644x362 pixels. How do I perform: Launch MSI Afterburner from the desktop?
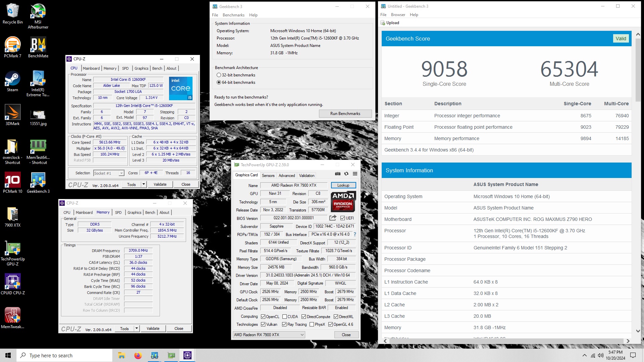pyautogui.click(x=38, y=16)
